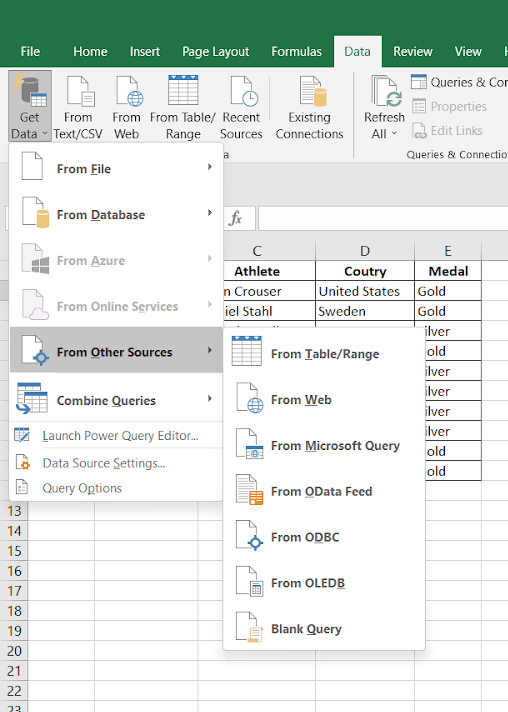Choose From ODBC in the submenu
Image resolution: width=508 pixels, height=712 pixels.
[x=324, y=537]
